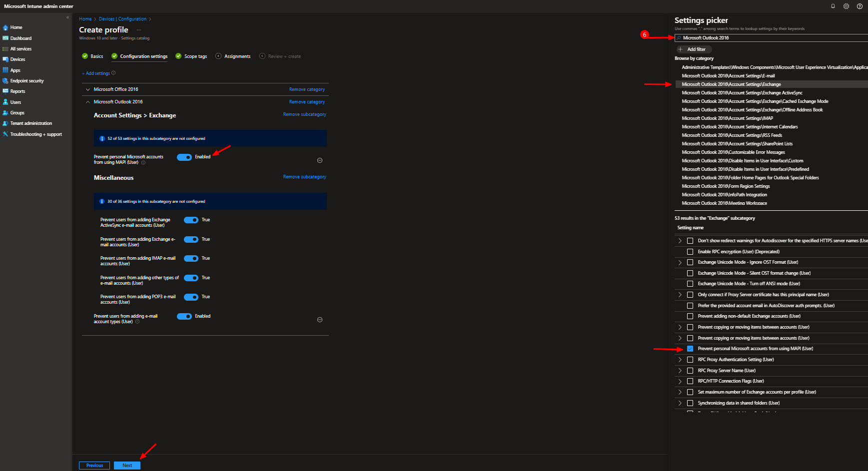Click the Groups icon in sidebar
The height and width of the screenshot is (471, 868).
tap(5, 113)
